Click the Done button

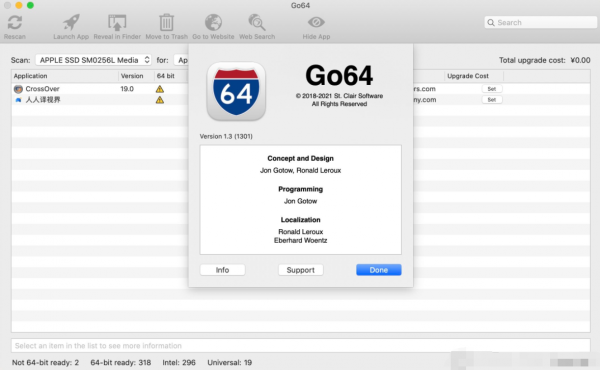coord(378,270)
